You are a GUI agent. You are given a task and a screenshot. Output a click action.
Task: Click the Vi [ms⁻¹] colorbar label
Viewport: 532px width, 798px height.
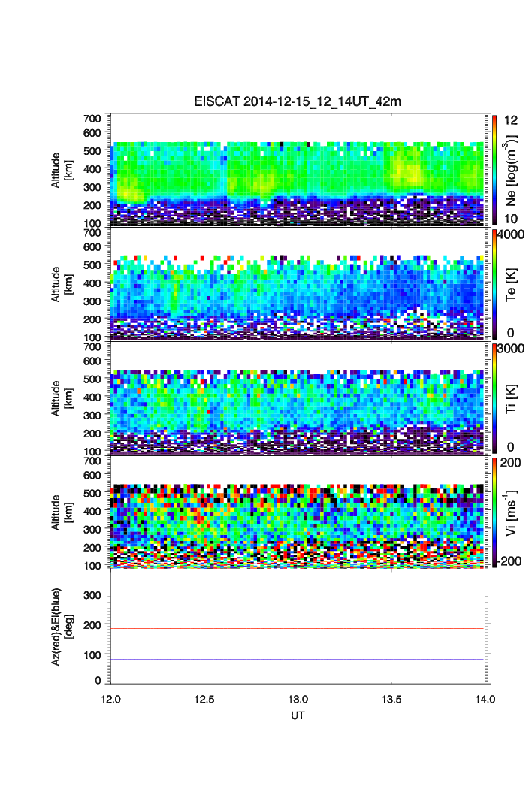coord(515,512)
